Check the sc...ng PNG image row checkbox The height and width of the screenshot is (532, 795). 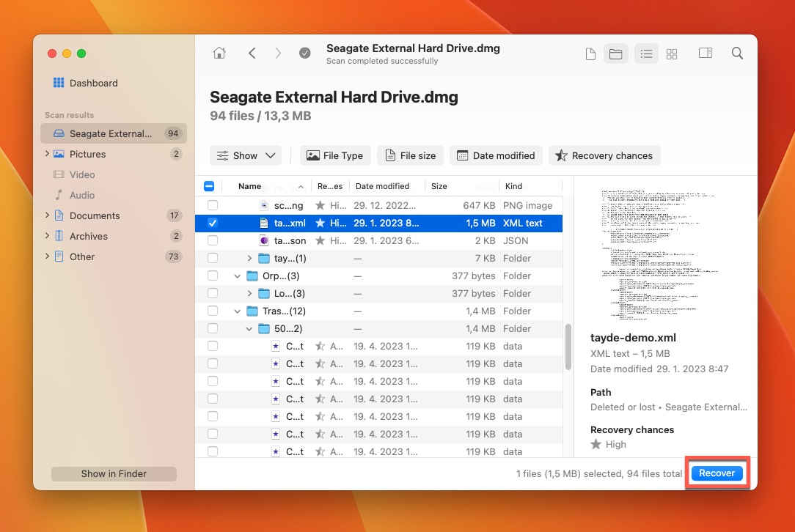213,205
